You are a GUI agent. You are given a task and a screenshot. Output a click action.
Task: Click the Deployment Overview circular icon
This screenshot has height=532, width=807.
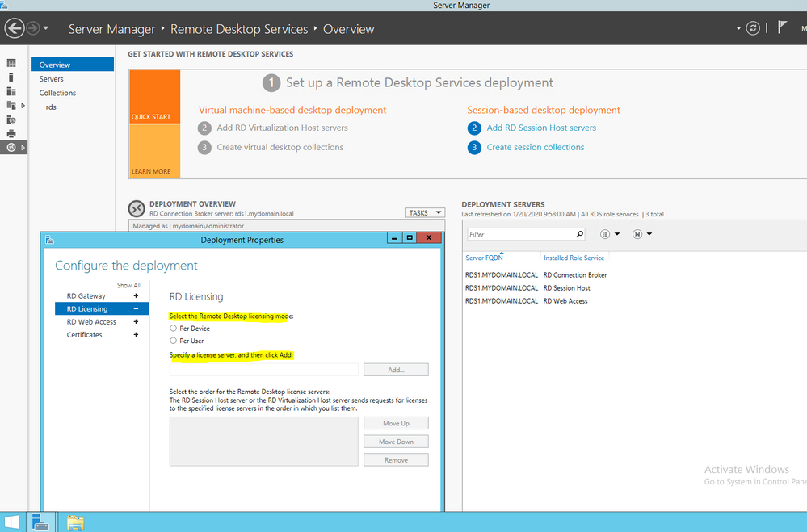click(x=137, y=208)
